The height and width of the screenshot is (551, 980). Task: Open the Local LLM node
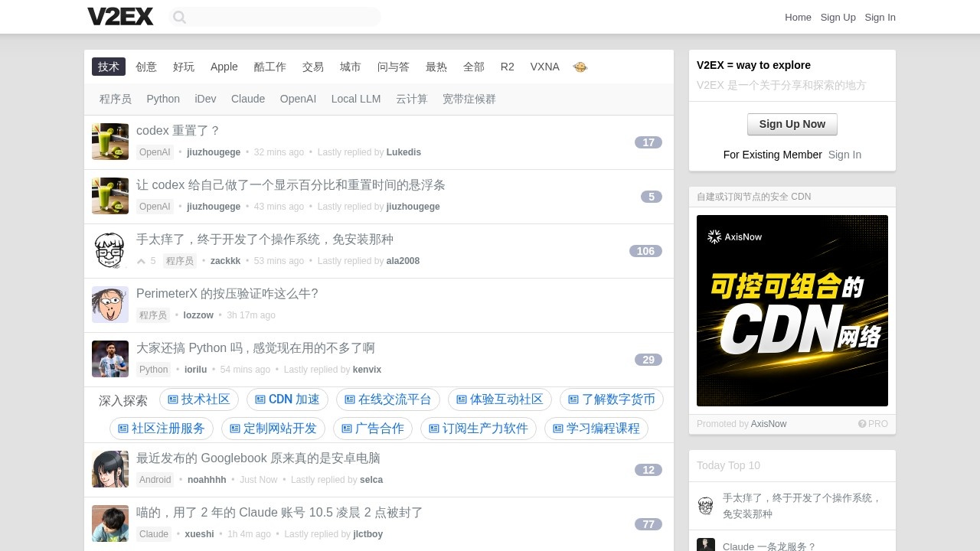356,99
